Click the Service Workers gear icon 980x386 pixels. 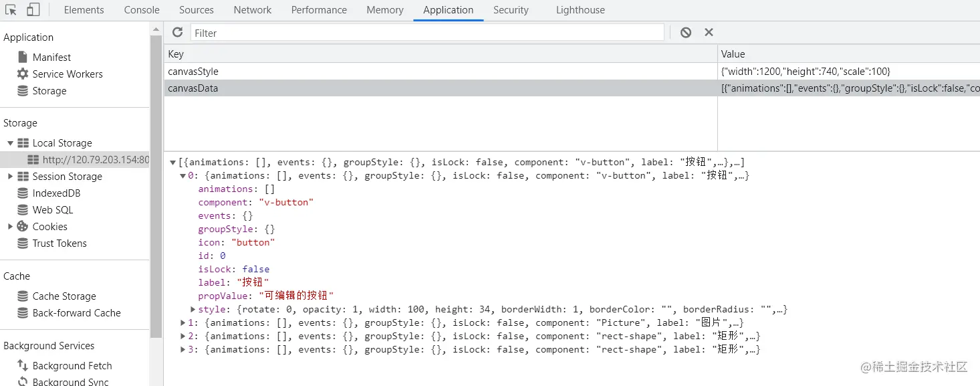point(23,74)
